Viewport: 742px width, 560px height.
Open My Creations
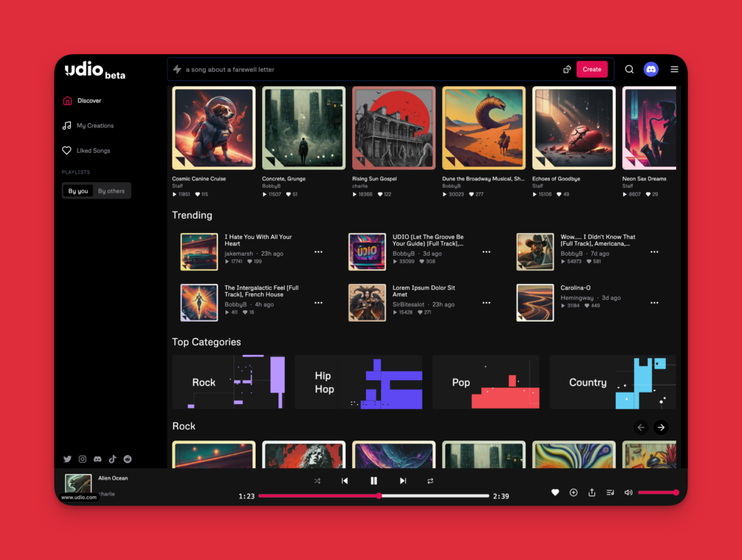[x=88, y=126]
